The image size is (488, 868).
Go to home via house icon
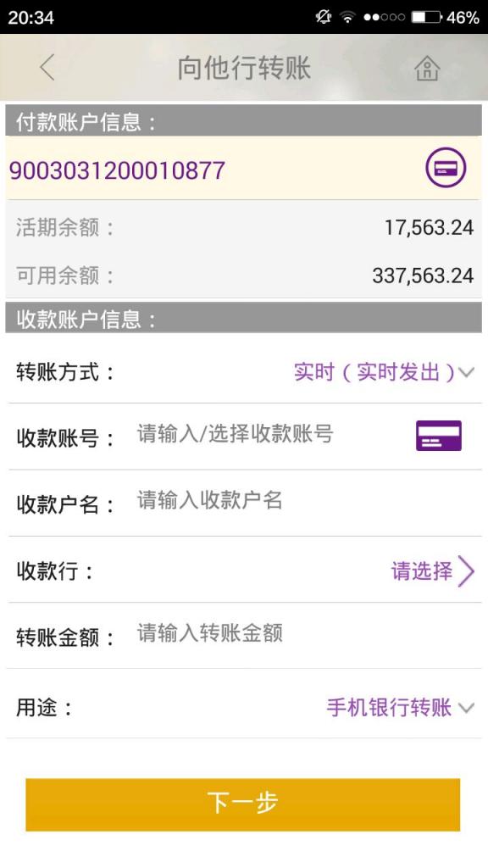click(x=427, y=69)
